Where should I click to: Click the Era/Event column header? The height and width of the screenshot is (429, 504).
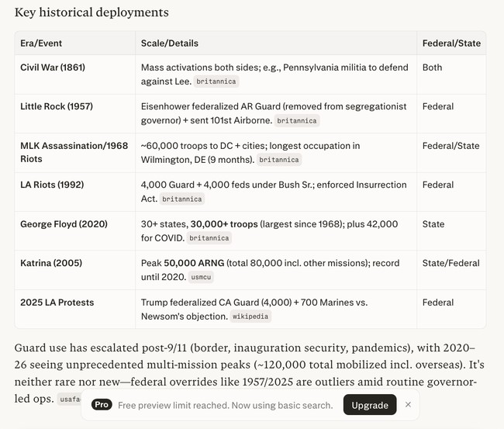pyautogui.click(x=43, y=43)
